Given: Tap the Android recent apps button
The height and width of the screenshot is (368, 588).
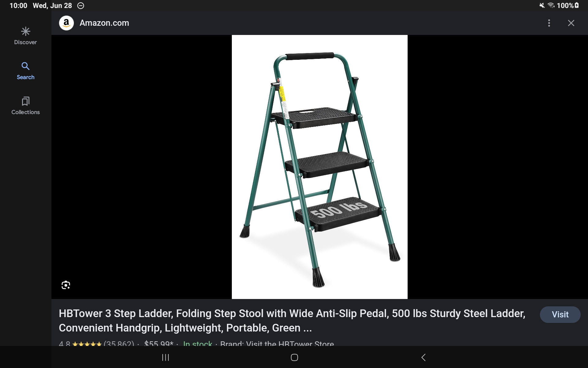Looking at the screenshot, I should (x=165, y=357).
